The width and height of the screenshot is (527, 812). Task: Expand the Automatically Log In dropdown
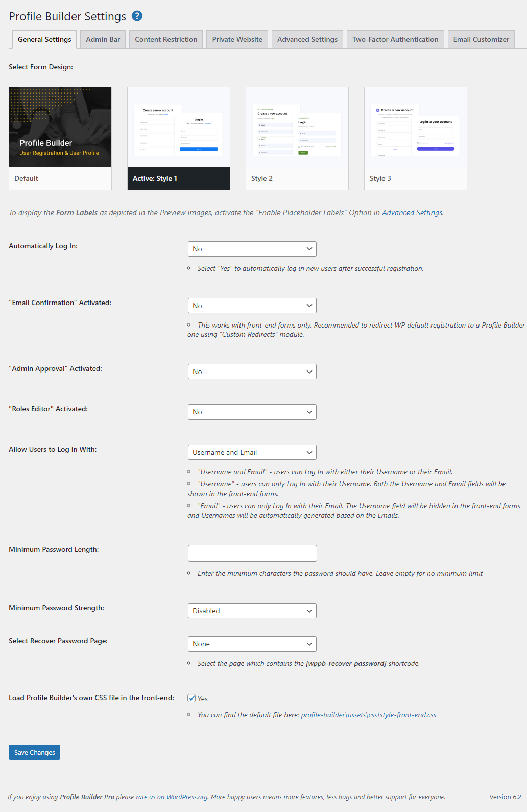tap(252, 249)
